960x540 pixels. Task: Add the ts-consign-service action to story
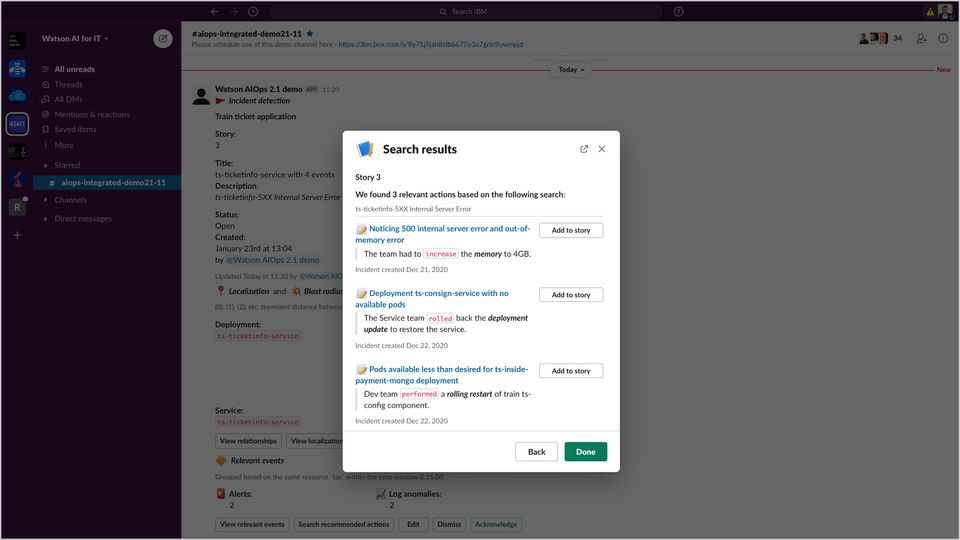click(571, 294)
